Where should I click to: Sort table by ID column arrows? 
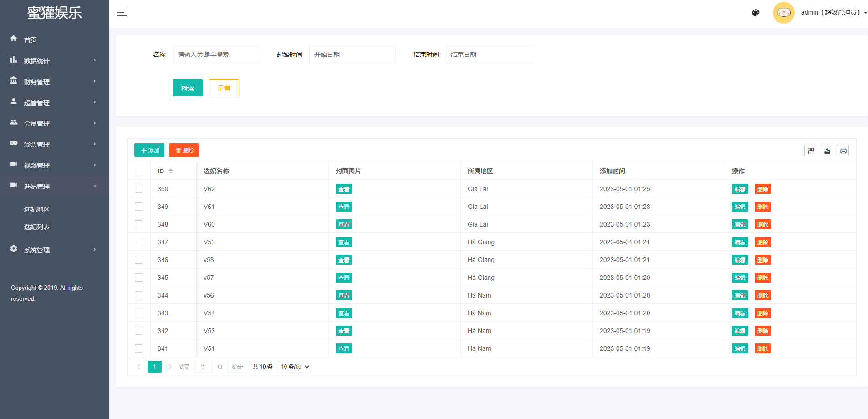click(x=171, y=171)
